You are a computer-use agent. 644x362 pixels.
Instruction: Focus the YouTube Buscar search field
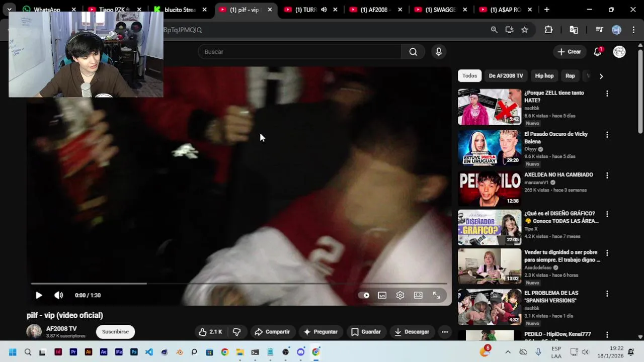click(299, 52)
